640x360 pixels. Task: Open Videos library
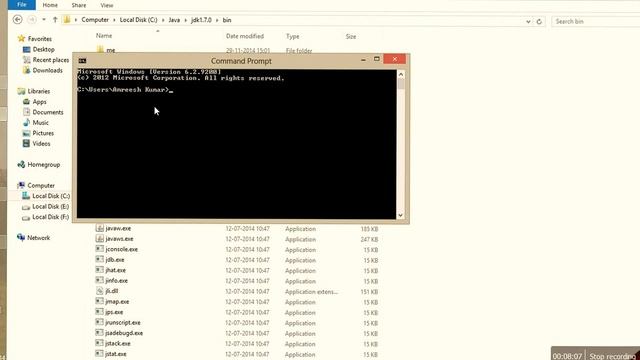41,144
